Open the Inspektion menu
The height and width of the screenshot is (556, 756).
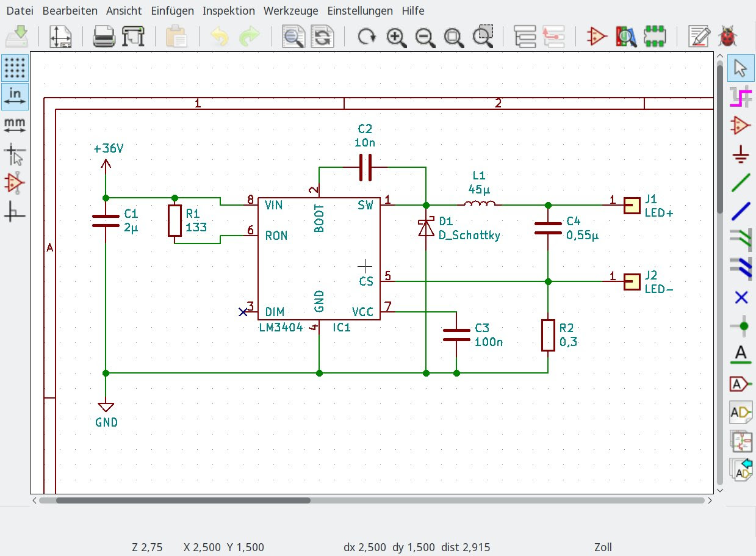[x=229, y=11]
